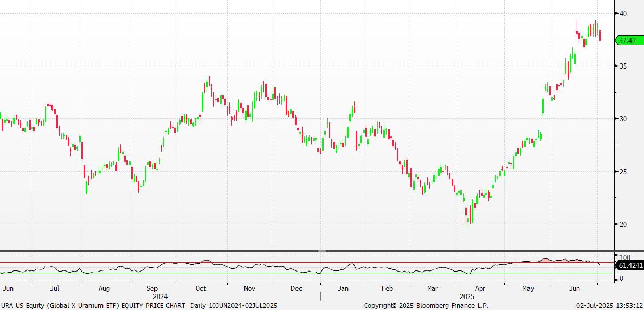Select the Jun label that follows May
The image size is (644, 310).
(x=575, y=288)
